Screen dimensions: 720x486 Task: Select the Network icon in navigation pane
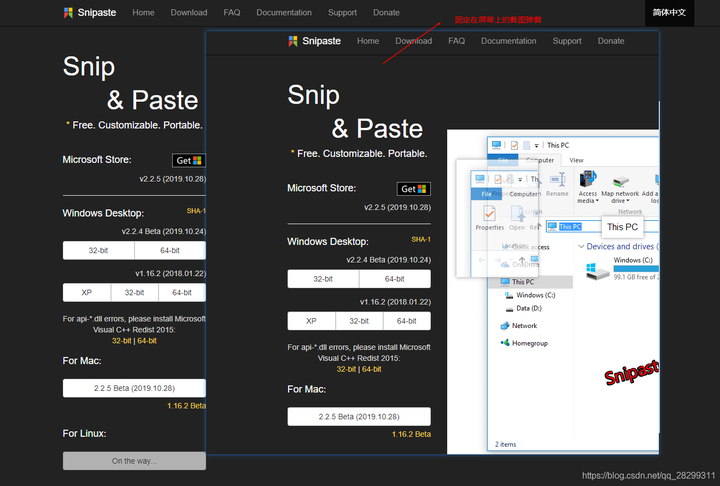pyautogui.click(x=505, y=326)
